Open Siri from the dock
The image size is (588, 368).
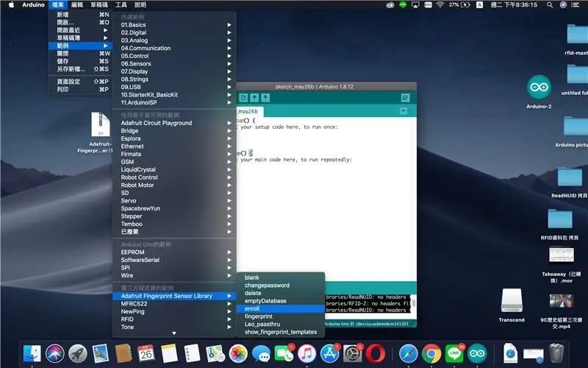[x=54, y=354]
